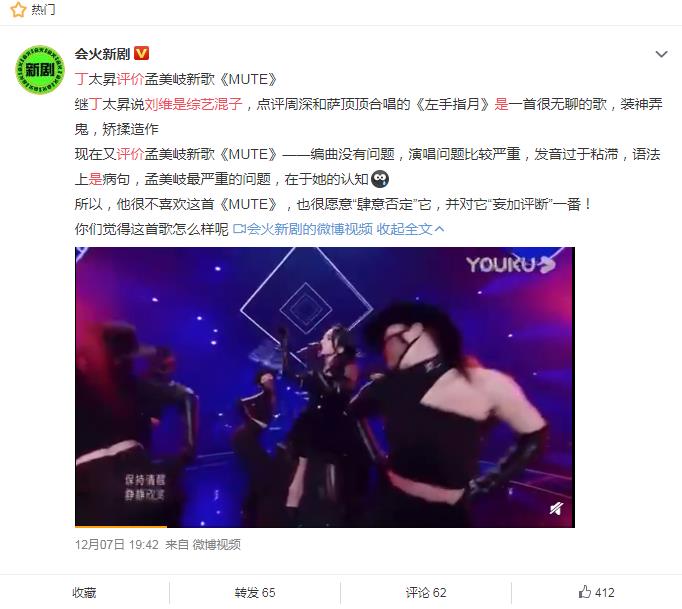The height and width of the screenshot is (609, 682).
Task: Click the 丁太昇 highlighted name in title
Action: [x=96, y=79]
